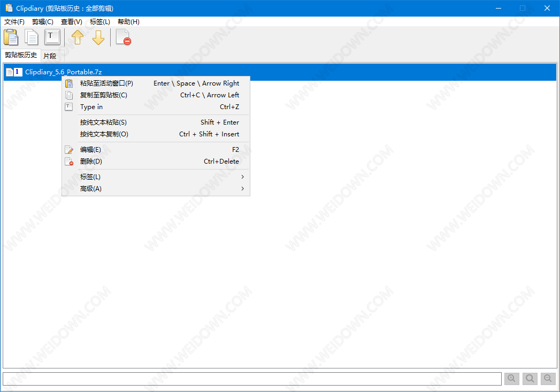The image size is (560, 392).
Task: Click the Type in toolbar icon
Action: point(52,37)
